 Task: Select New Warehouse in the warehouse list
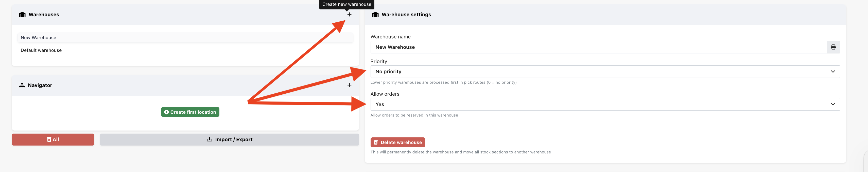[x=38, y=37]
